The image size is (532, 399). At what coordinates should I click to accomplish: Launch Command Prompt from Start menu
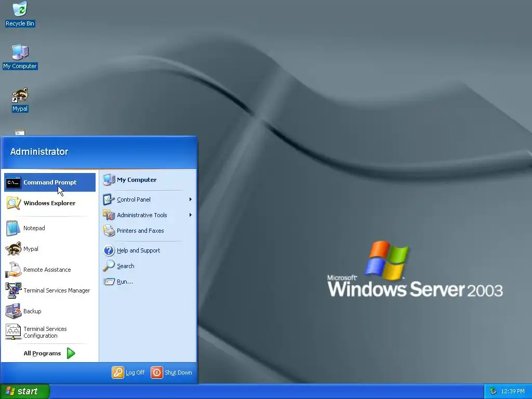pos(50,182)
